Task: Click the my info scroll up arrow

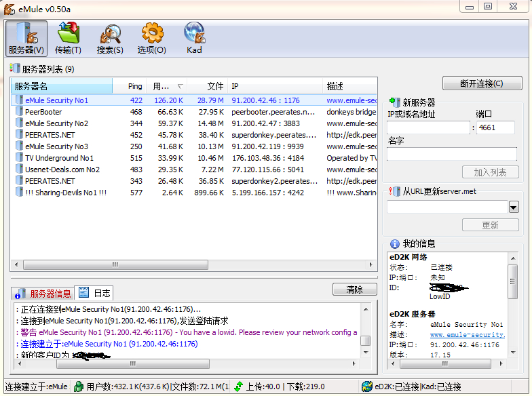Action: 513,258
